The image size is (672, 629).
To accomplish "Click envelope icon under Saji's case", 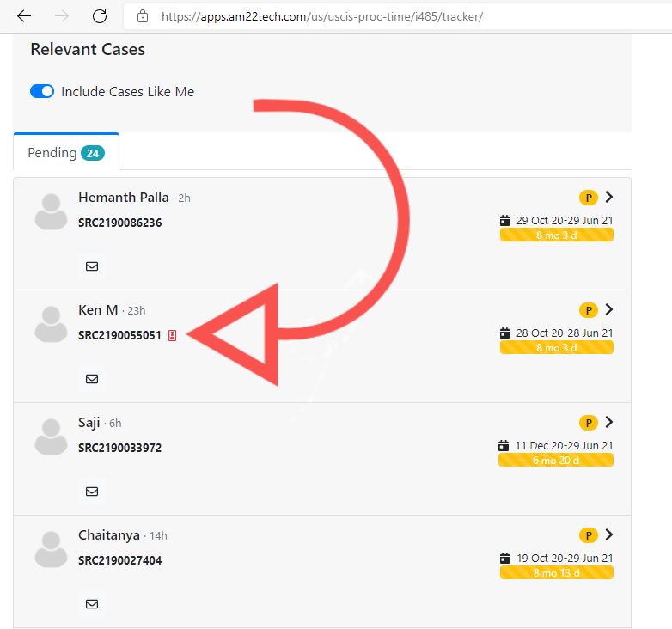I will [92, 492].
